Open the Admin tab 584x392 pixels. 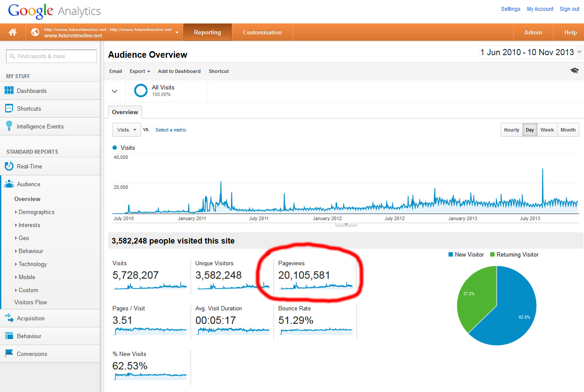pos(533,32)
